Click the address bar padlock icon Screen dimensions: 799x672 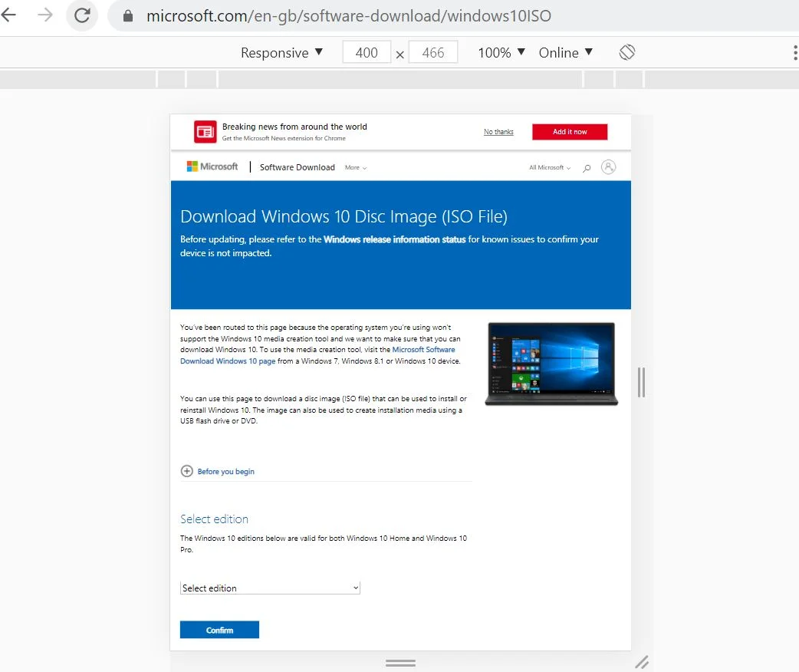128,16
